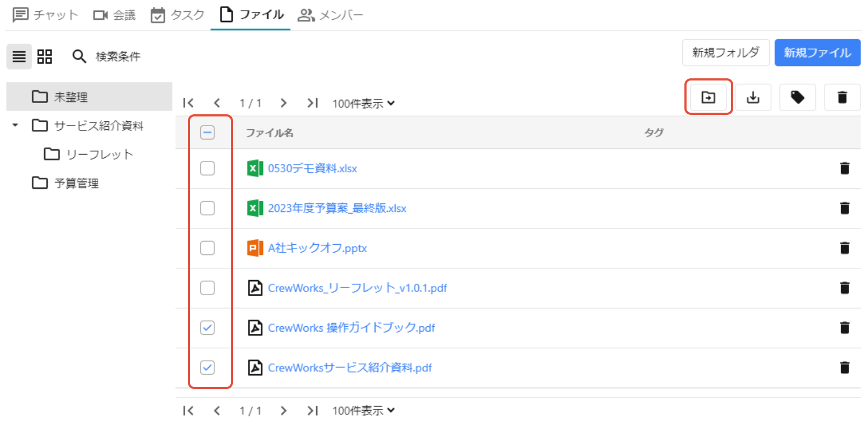Open CrewWorks 操作ガイドブック.pdf link
Viewport: 868px width, 425px height.
(x=352, y=328)
